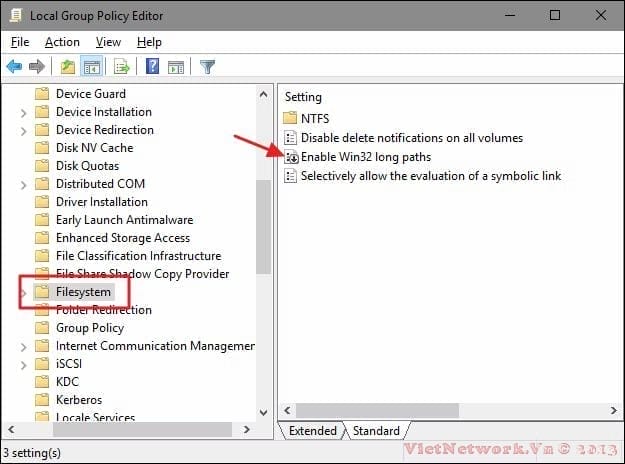Click the Kerberos folder icon

(42, 400)
